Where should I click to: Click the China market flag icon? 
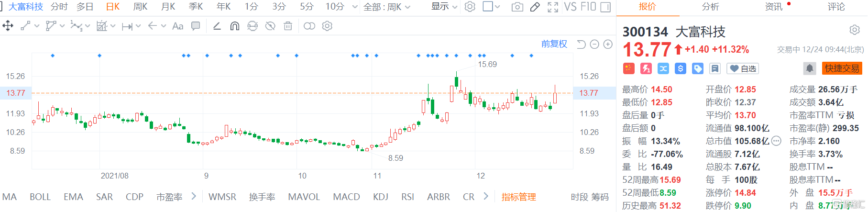tap(629, 68)
